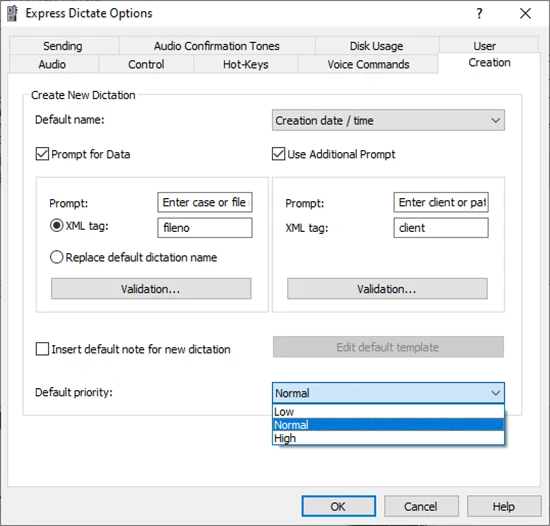Confirm settings with the OK button
This screenshot has width=550, height=526.
click(338, 506)
